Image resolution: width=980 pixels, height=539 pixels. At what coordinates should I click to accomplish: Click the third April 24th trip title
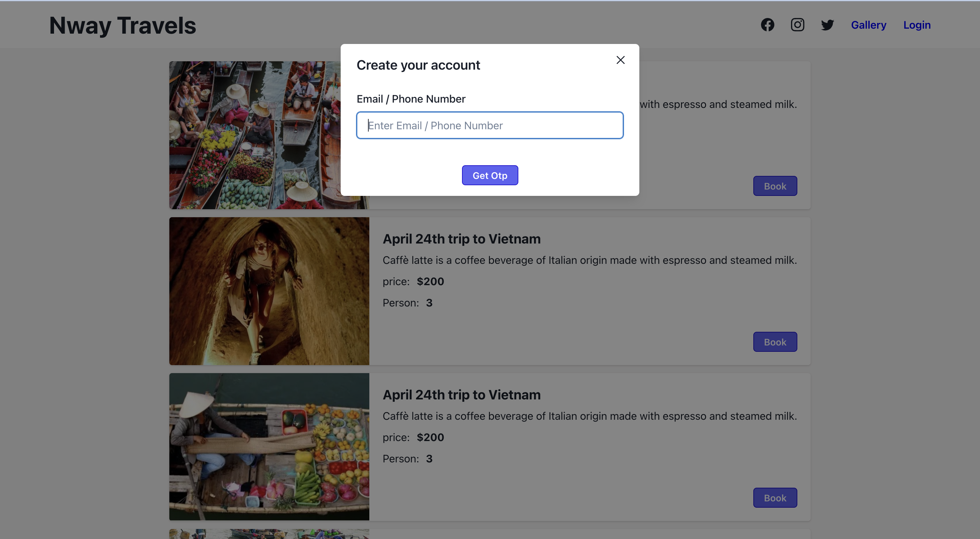(x=461, y=395)
